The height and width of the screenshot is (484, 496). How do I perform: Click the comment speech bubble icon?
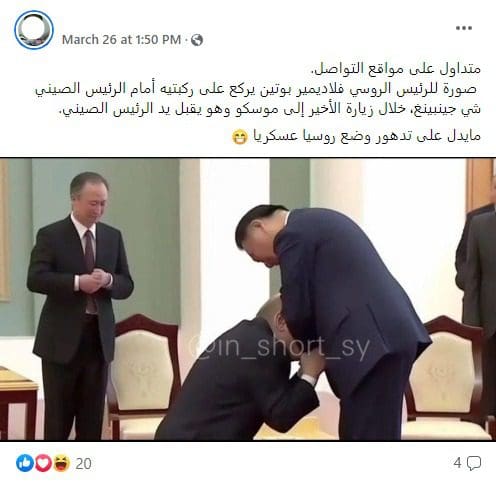(473, 463)
